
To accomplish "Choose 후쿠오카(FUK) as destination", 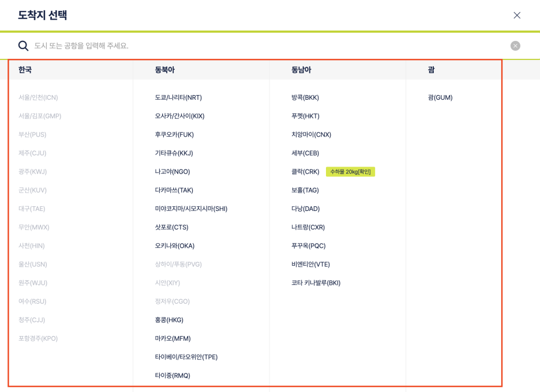I will (174, 134).
